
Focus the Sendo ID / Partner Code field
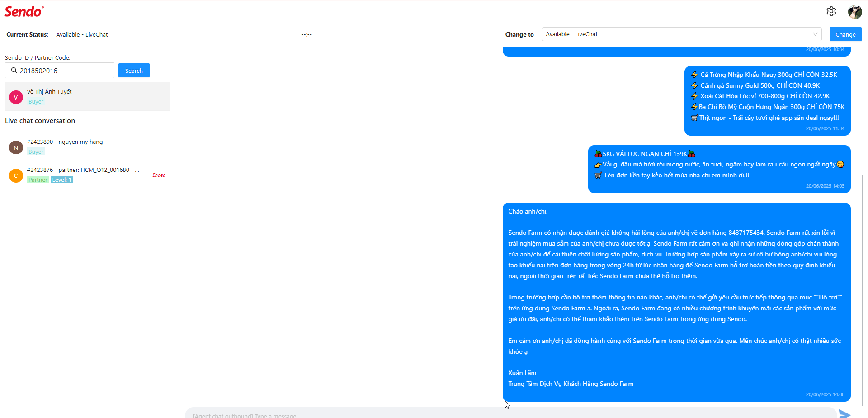point(60,71)
